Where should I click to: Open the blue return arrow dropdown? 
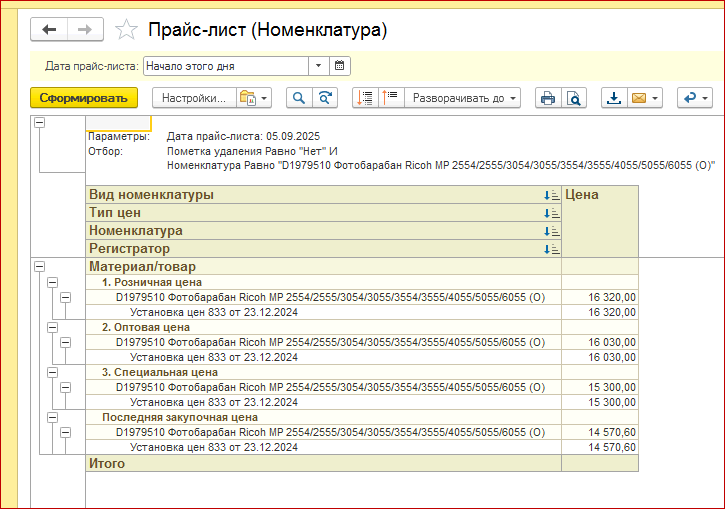695,98
